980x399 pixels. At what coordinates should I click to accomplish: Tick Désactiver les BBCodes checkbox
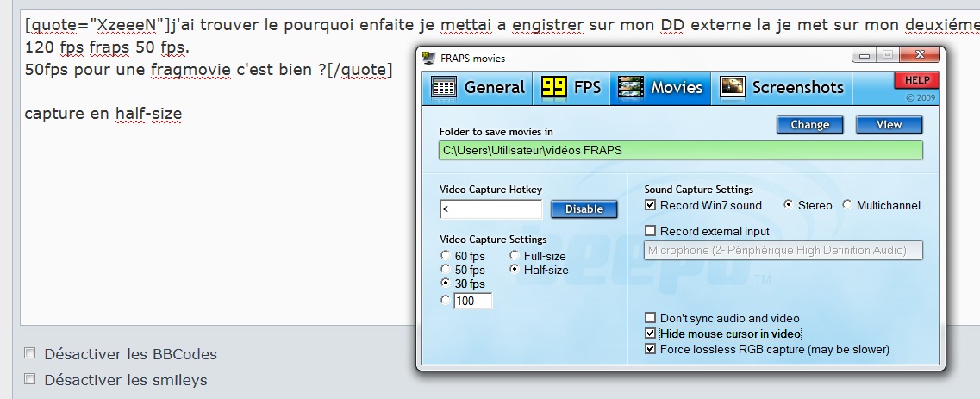coord(30,353)
